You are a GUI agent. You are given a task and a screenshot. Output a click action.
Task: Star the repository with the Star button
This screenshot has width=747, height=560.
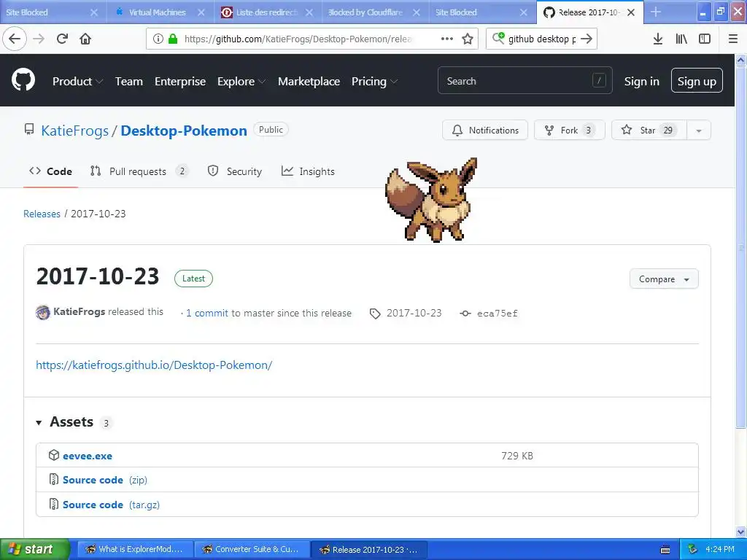click(x=649, y=130)
